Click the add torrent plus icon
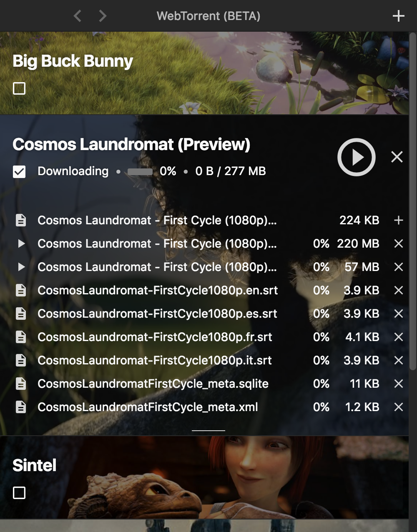 point(398,16)
